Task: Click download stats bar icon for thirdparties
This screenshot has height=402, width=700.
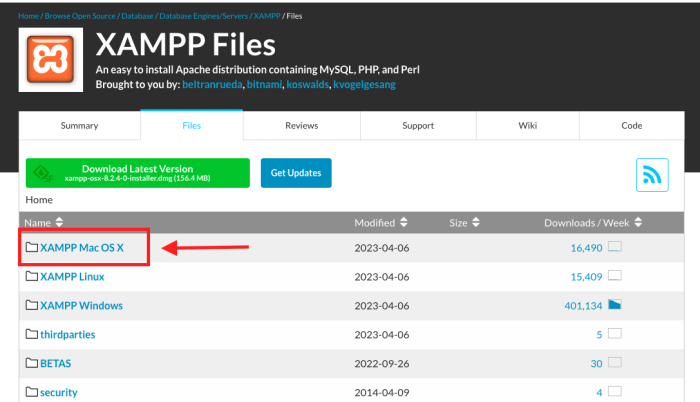Action: 615,333
